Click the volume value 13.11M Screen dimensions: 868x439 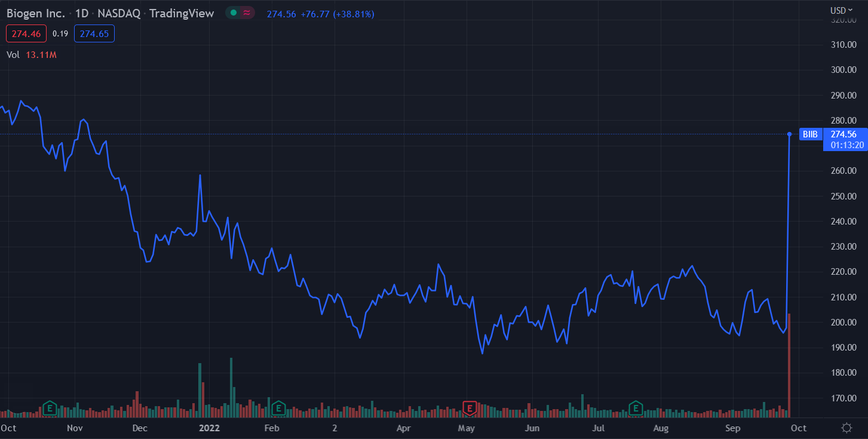pos(41,55)
